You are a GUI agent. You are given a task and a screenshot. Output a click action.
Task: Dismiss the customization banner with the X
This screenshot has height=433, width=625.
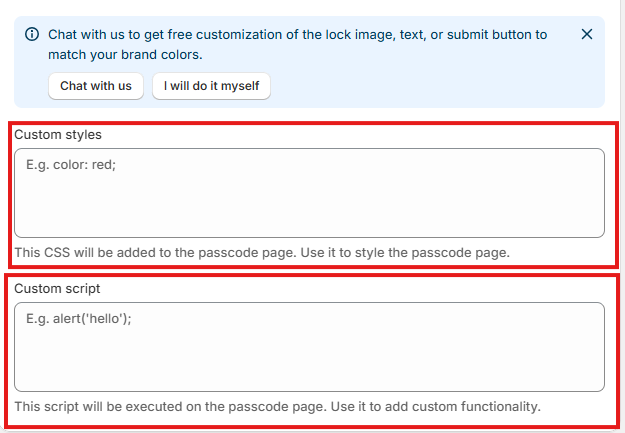tap(587, 34)
